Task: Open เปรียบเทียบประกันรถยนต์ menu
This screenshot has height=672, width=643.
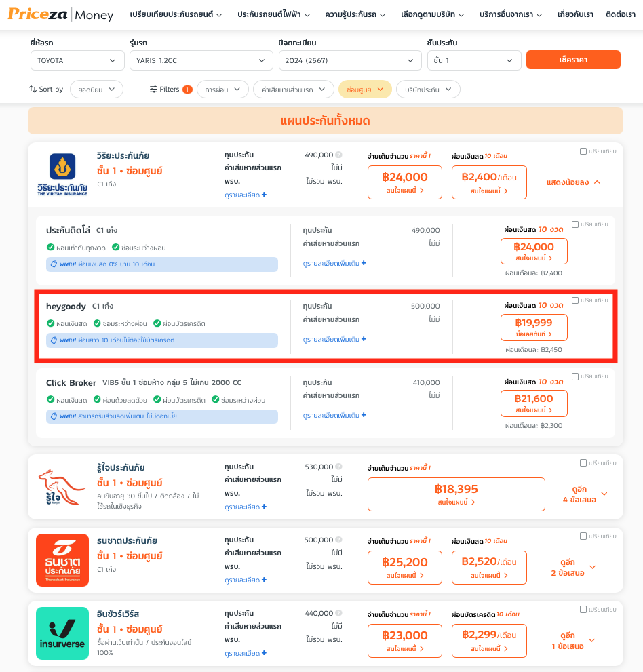Action: point(176,14)
